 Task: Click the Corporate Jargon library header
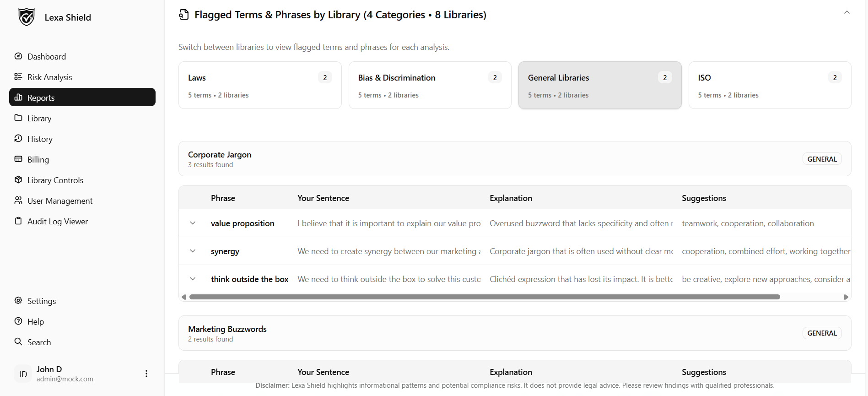515,159
